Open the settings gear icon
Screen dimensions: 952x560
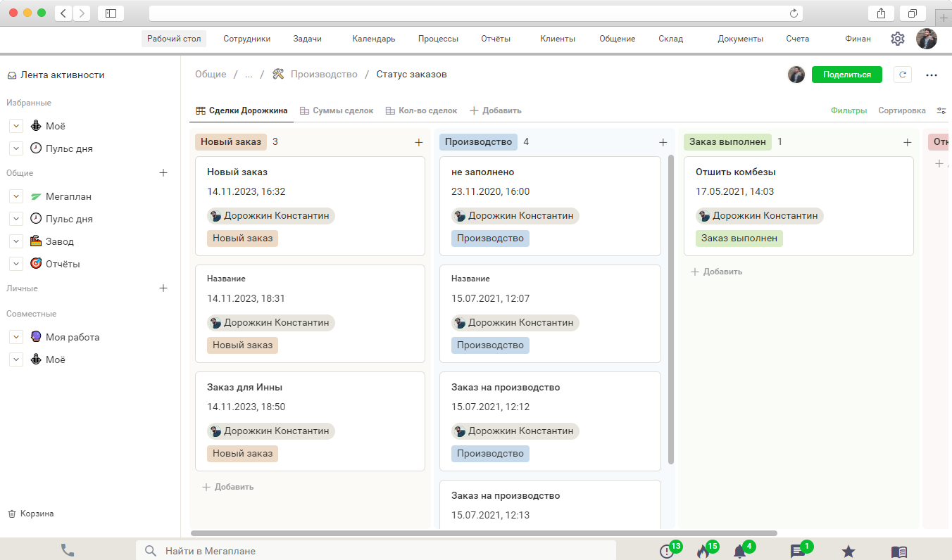[897, 39]
